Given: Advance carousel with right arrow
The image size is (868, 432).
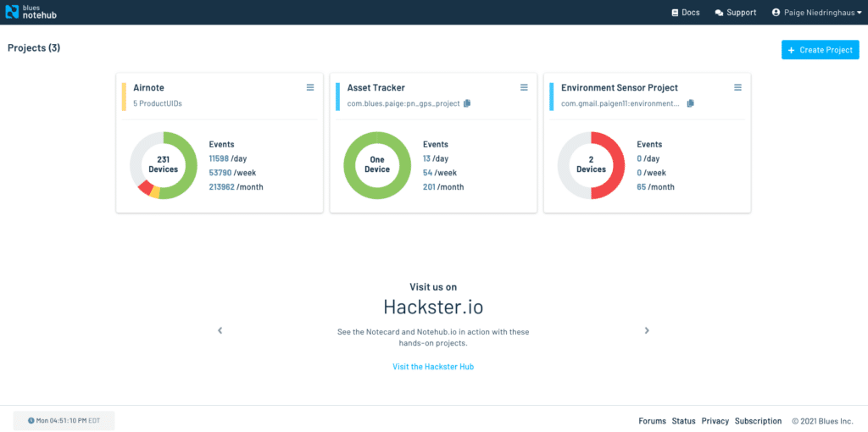Looking at the screenshot, I should [647, 330].
